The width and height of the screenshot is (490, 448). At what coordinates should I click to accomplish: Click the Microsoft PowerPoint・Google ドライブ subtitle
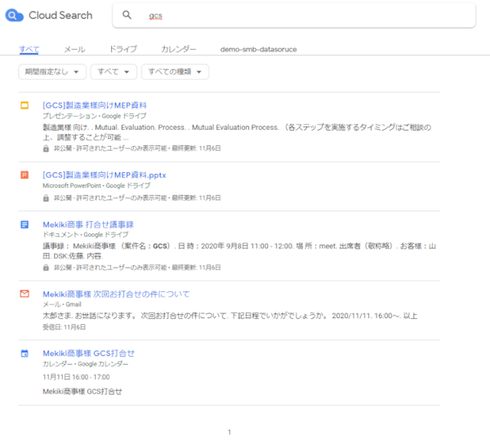click(x=96, y=185)
